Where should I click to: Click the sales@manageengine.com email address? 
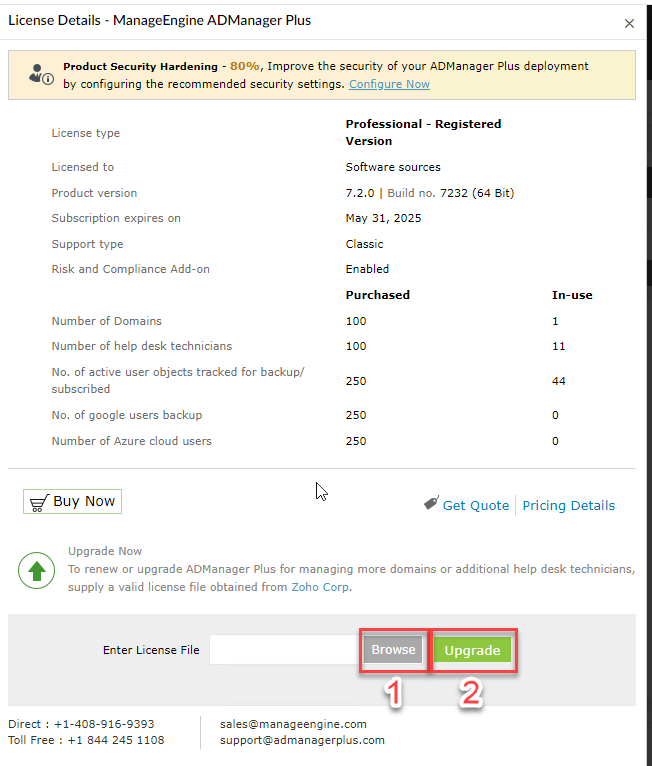click(293, 724)
